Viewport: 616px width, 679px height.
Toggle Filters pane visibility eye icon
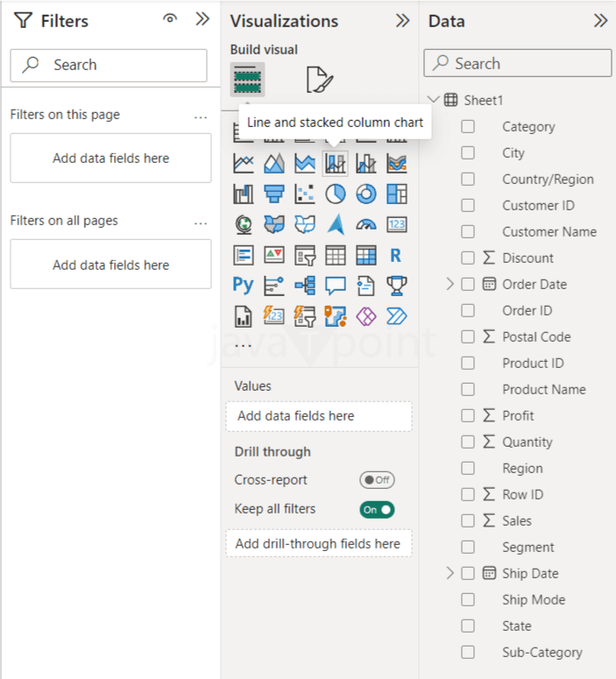(170, 18)
